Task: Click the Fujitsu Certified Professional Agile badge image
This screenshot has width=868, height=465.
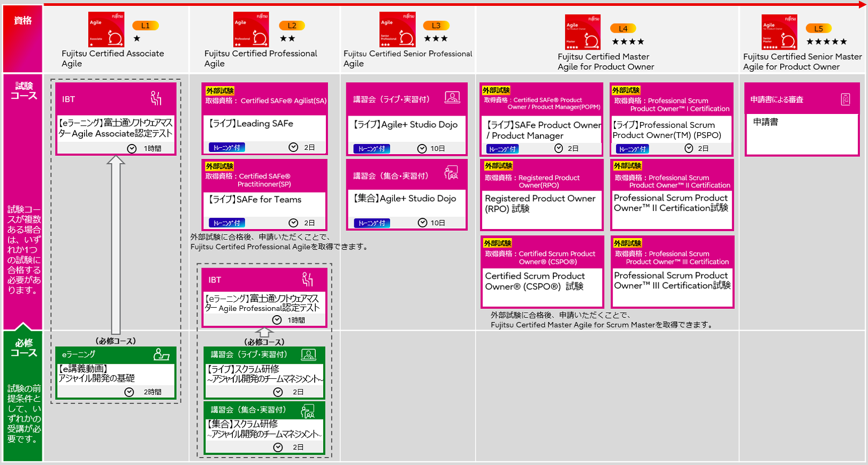Action: coord(252,29)
